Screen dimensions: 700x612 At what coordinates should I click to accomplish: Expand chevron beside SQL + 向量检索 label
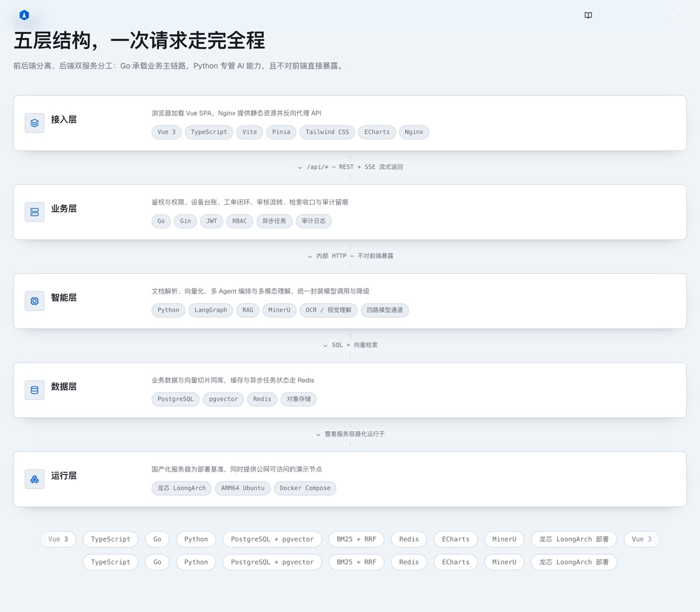[x=325, y=346]
